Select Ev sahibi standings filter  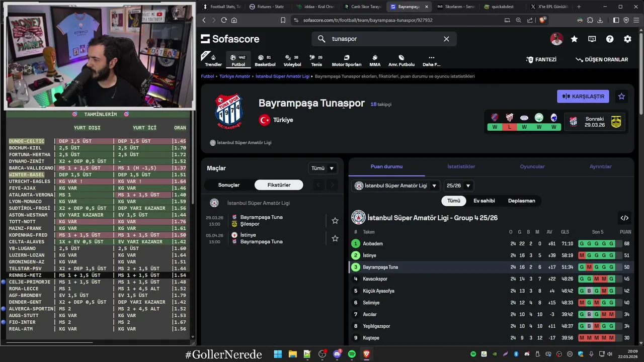484,201
